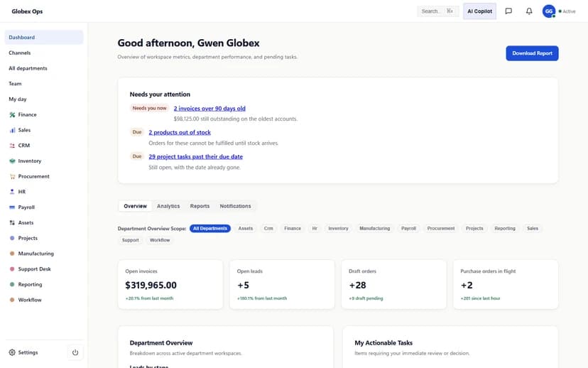Click the Open leads +5 card
The width and height of the screenshot is (588, 368).
pos(282,284)
